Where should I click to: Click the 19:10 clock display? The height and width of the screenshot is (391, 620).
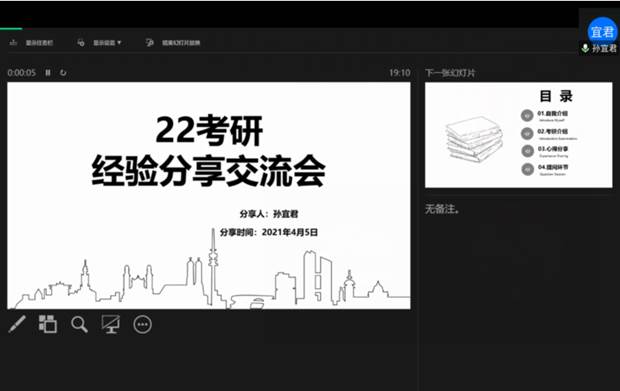tap(399, 73)
